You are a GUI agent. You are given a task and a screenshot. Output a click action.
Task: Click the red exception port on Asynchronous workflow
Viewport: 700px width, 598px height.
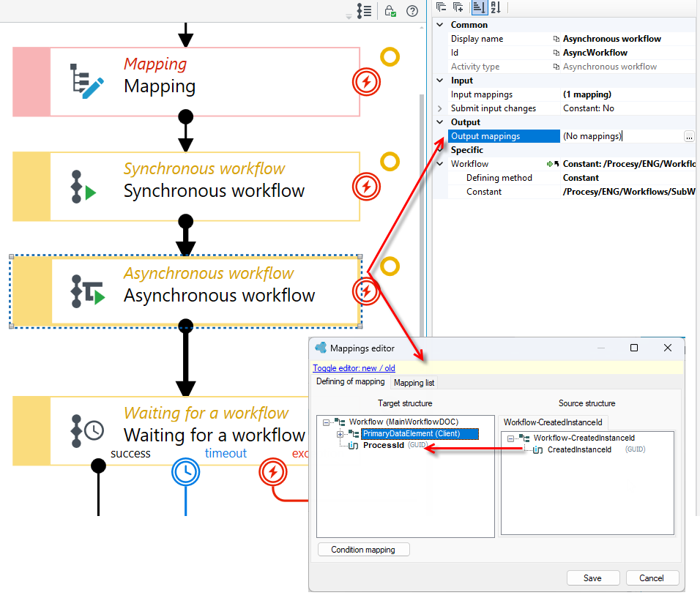pos(366,291)
